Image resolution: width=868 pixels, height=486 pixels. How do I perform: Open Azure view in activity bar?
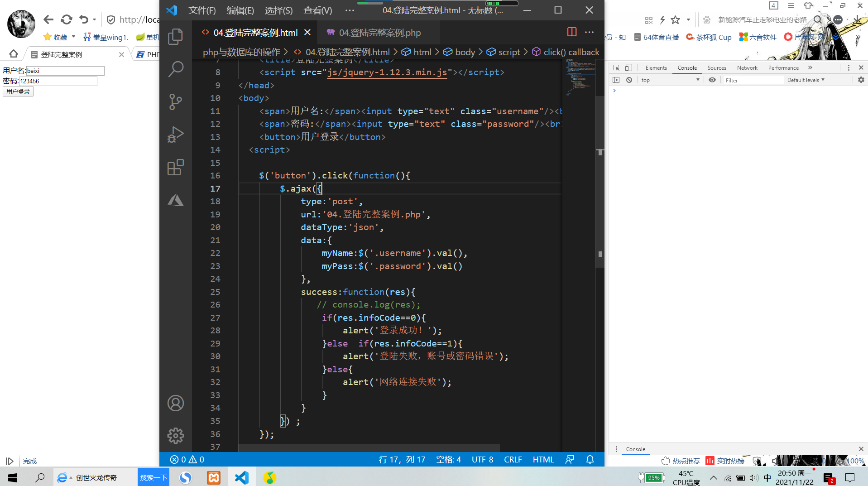[x=175, y=200]
